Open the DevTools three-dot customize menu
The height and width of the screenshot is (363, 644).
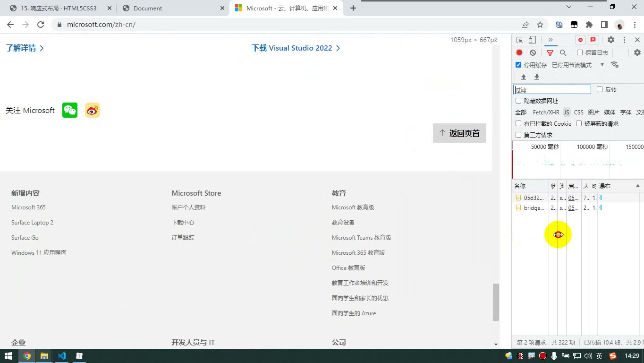(624, 40)
